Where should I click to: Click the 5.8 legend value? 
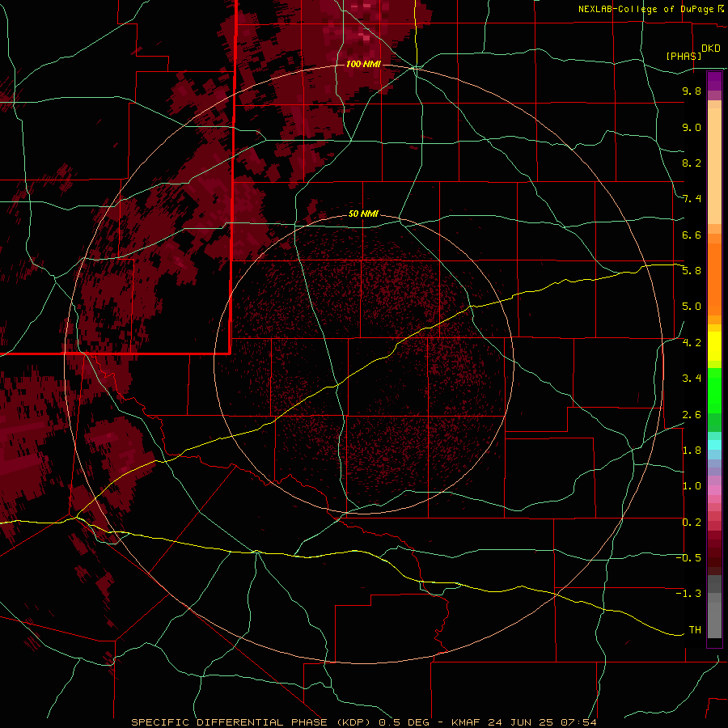click(x=692, y=271)
